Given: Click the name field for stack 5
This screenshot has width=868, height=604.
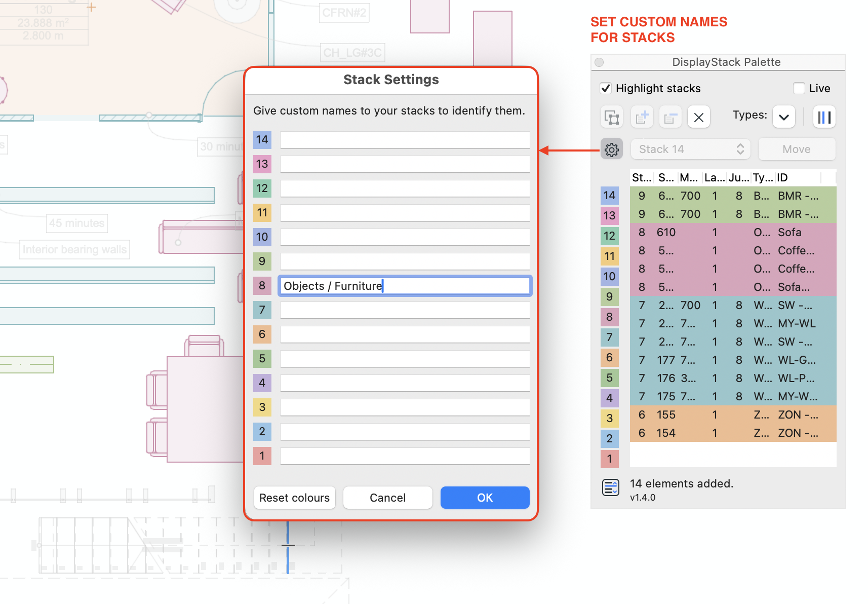Looking at the screenshot, I should click(x=405, y=359).
